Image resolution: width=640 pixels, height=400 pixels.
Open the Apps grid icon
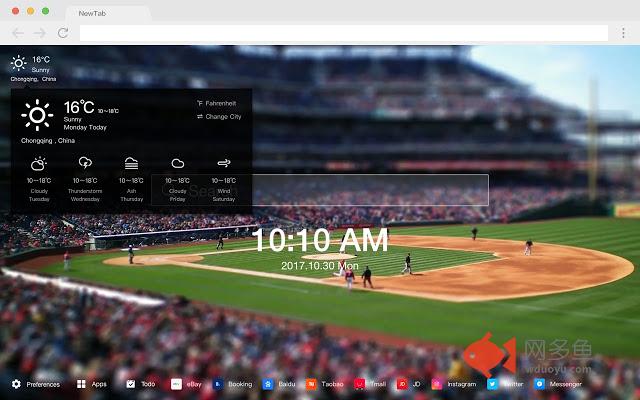click(81, 384)
